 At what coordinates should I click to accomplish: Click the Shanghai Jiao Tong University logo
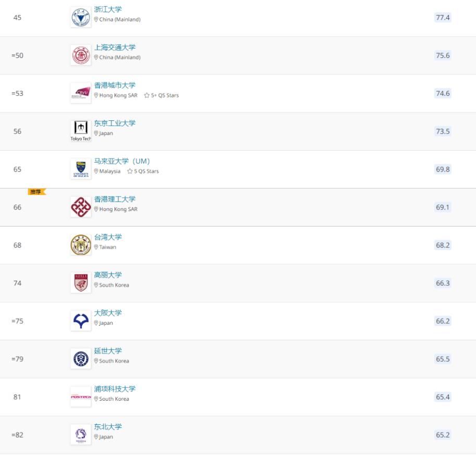click(81, 55)
